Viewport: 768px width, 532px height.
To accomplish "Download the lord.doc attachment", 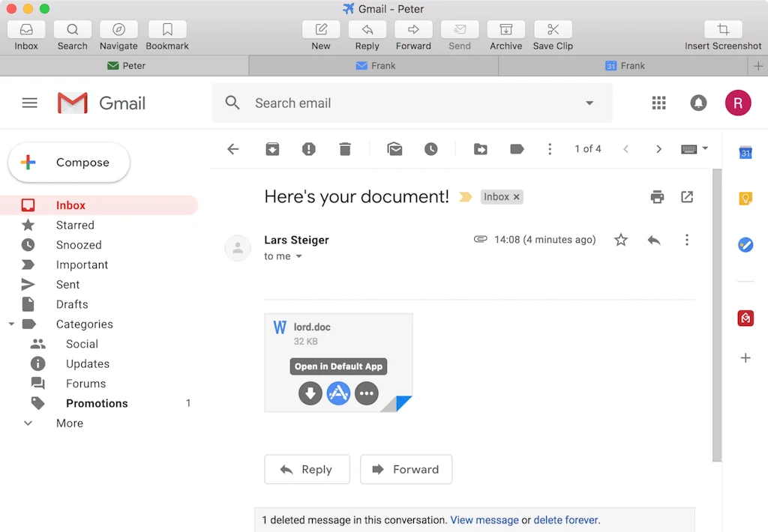I will [310, 393].
